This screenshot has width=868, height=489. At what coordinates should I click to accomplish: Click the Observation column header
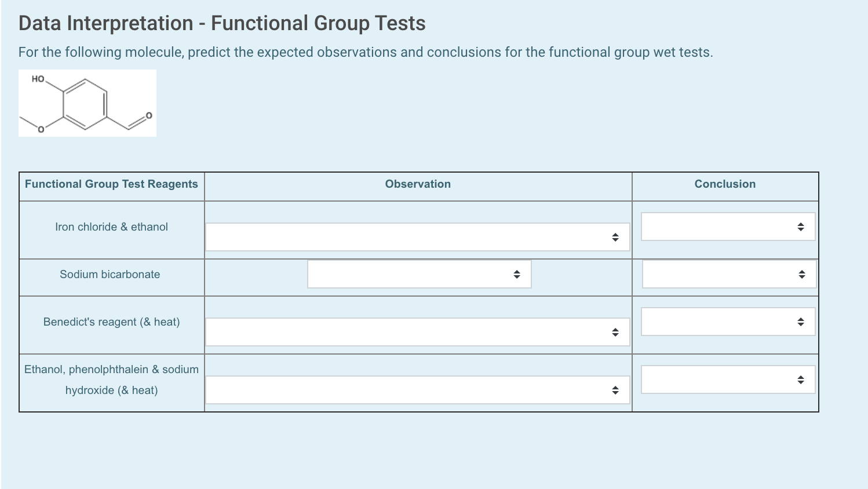pyautogui.click(x=418, y=184)
